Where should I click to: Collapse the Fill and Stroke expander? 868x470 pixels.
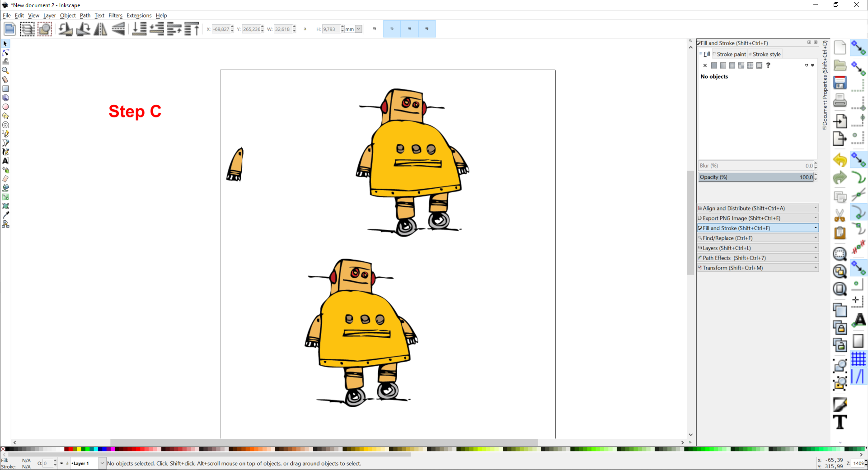click(816, 228)
